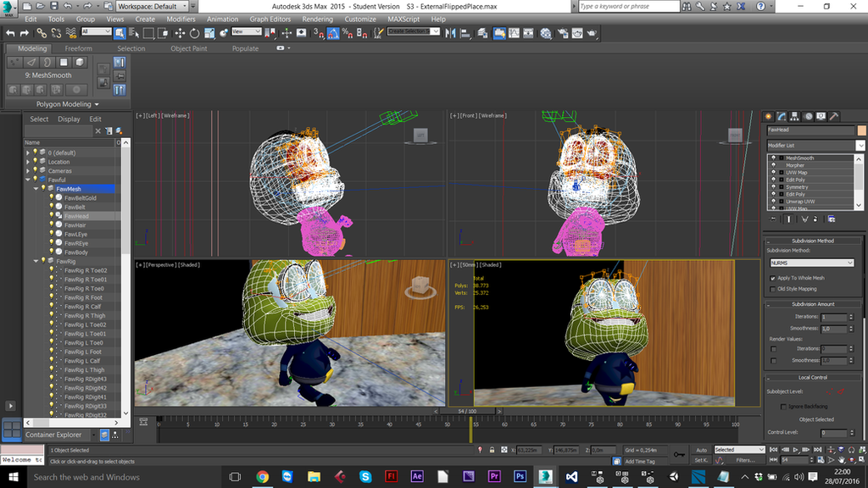Viewport: 868px width, 488px height.
Task: Open the Rendering menu
Action: click(x=317, y=19)
